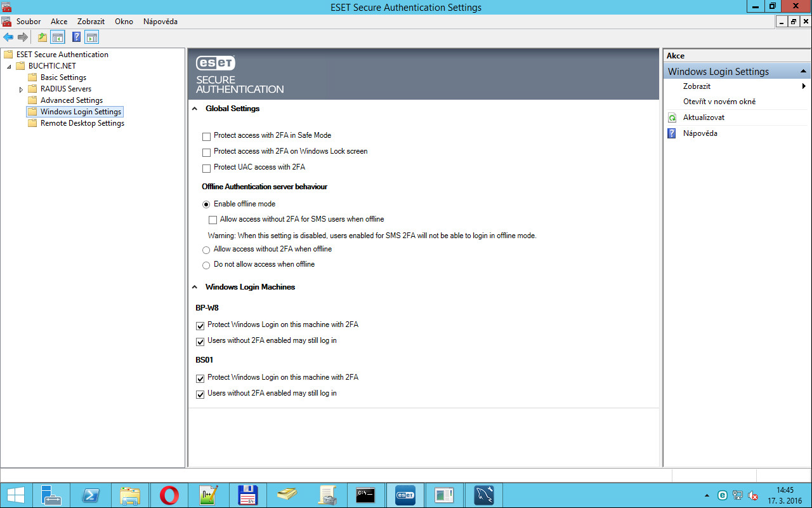This screenshot has width=812, height=508.
Task: Open the Soubor menu
Action: click(29, 22)
